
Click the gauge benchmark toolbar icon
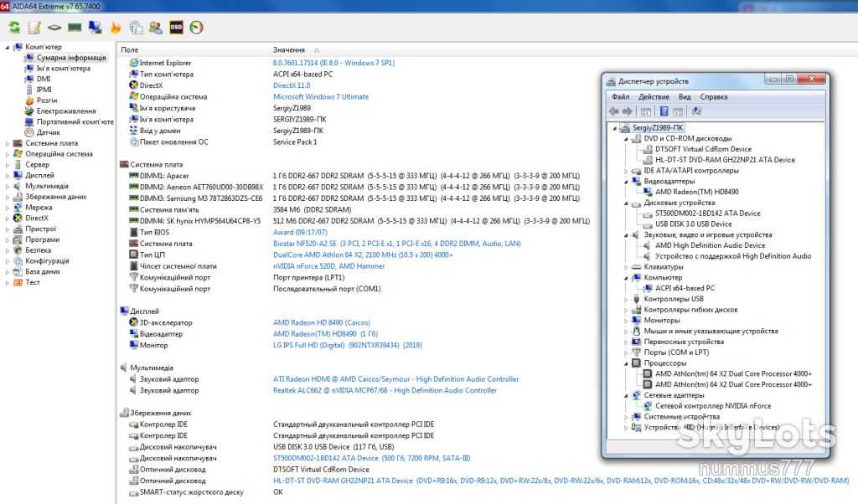tap(196, 28)
